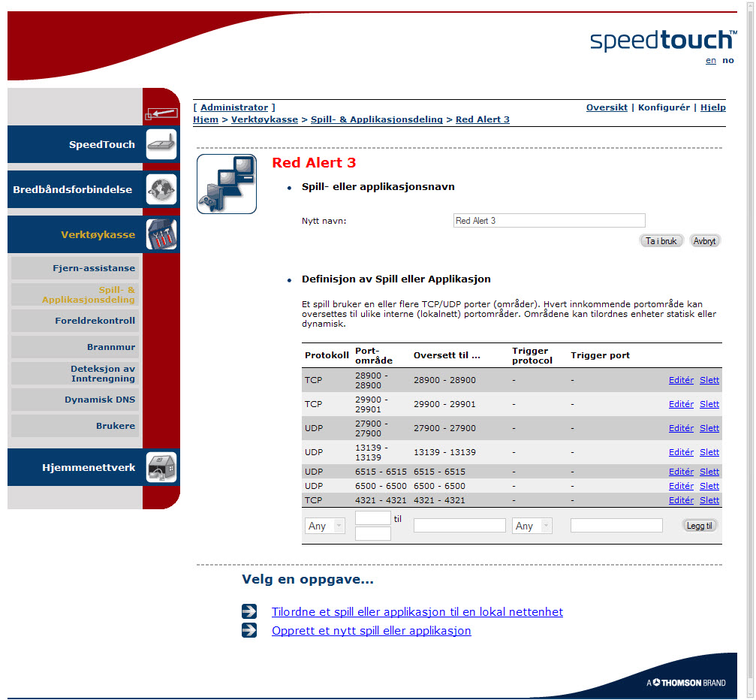Viewport: 756px width, 700px height.
Task: Delete the UDP 6500 port rule
Action: (709, 486)
